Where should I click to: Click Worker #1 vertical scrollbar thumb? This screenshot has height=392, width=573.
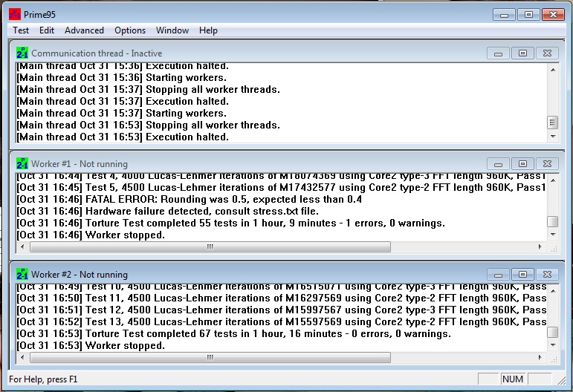[553, 221]
